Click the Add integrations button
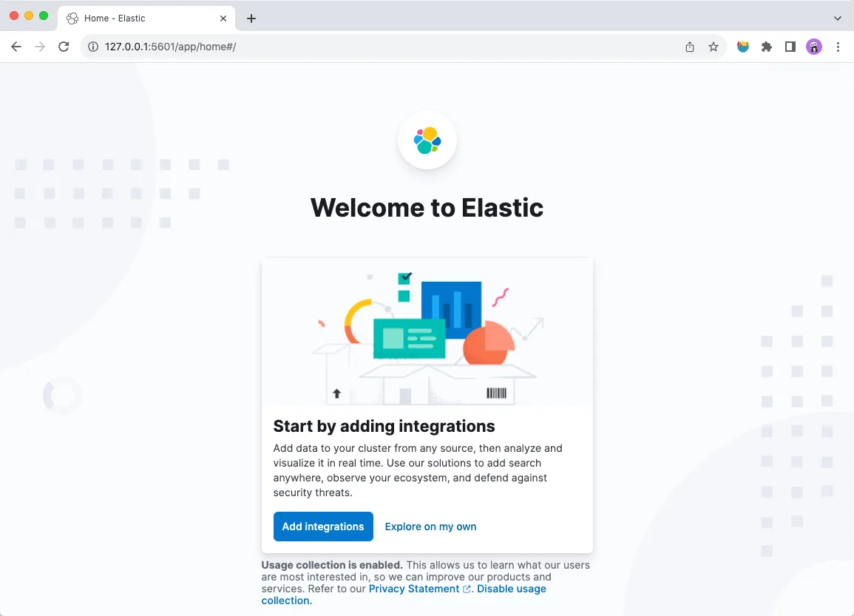Image resolution: width=854 pixels, height=616 pixels. pyautogui.click(x=323, y=526)
